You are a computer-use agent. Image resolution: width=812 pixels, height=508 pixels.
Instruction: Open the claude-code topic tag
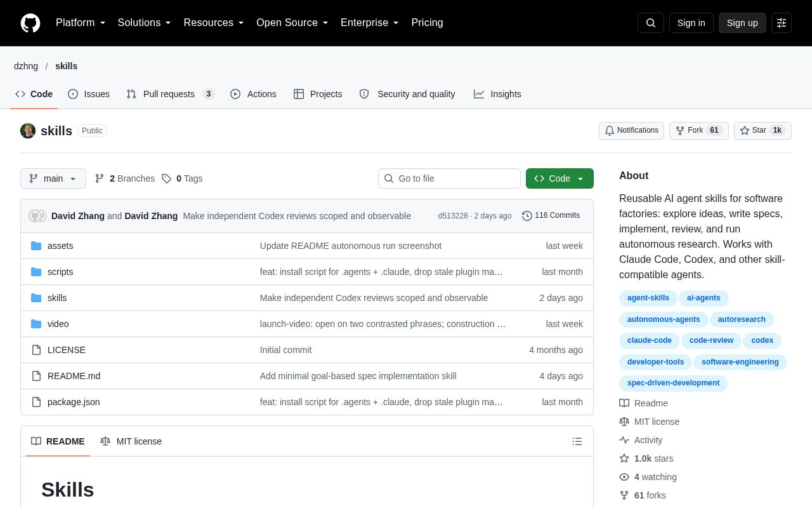650,341
